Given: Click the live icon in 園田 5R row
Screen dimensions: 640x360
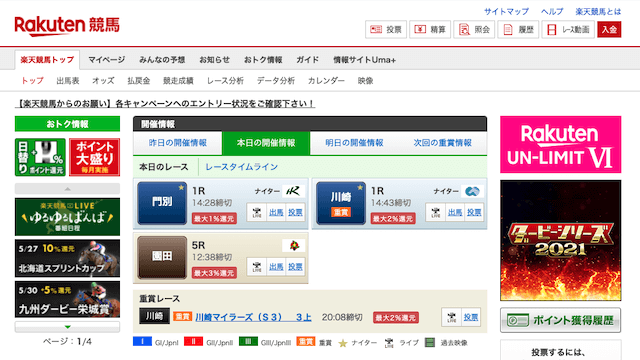Looking at the screenshot, I should coord(257,267).
